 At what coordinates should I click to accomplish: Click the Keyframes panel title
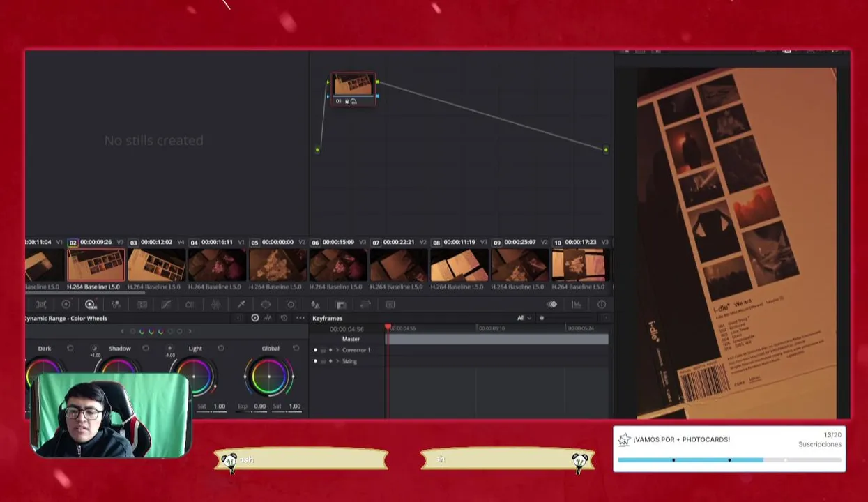click(x=327, y=318)
